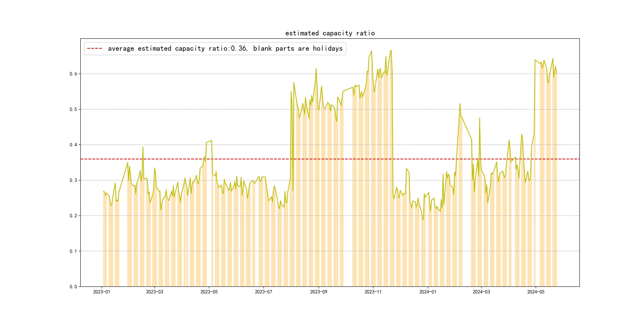Click the 0.6 y-axis tick label

(x=73, y=74)
